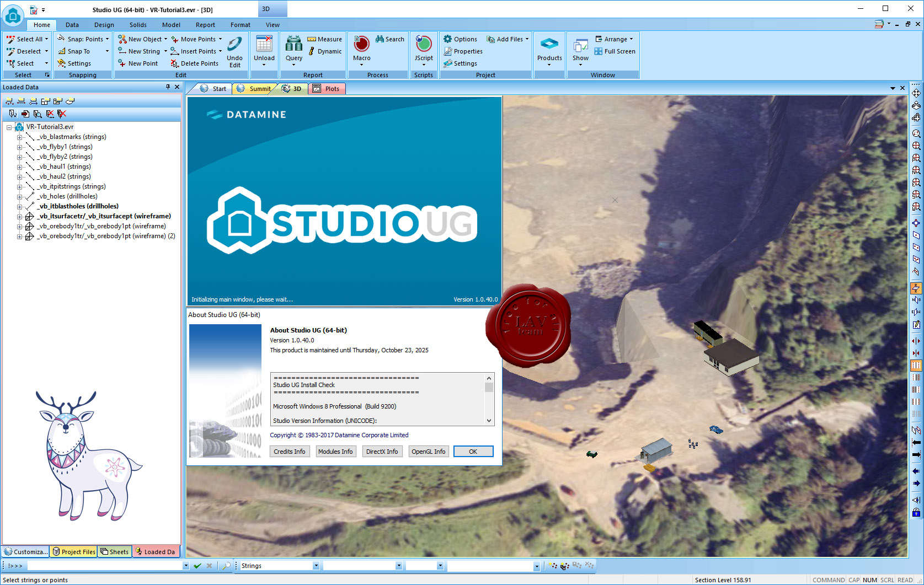Open project Properties
Viewport: 924px width, 585px height.
click(463, 51)
